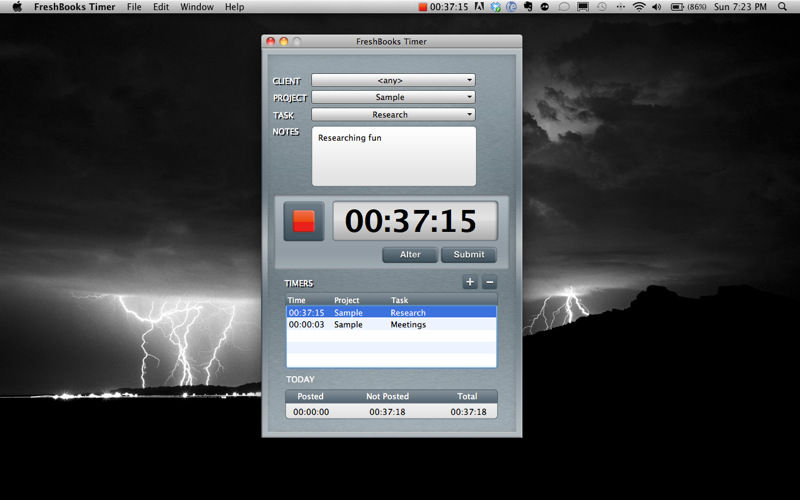Screen dimensions: 800x500
Task: Open the Help menu
Action: pos(235,7)
